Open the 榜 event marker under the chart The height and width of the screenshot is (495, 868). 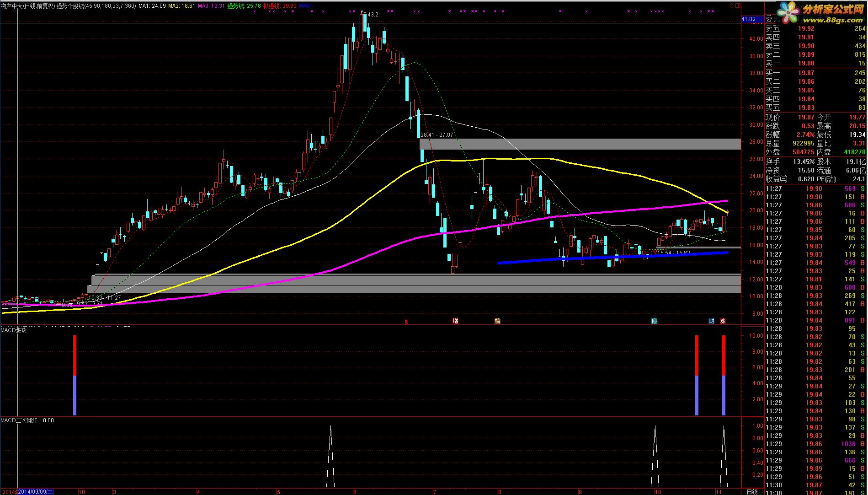pyautogui.click(x=497, y=321)
